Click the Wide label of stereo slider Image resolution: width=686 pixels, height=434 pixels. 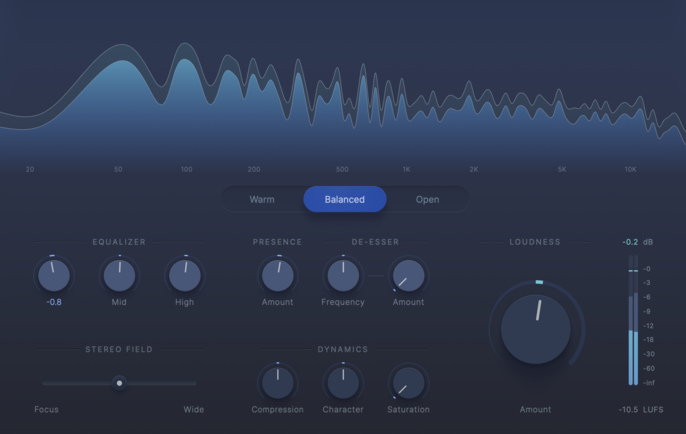(x=194, y=410)
